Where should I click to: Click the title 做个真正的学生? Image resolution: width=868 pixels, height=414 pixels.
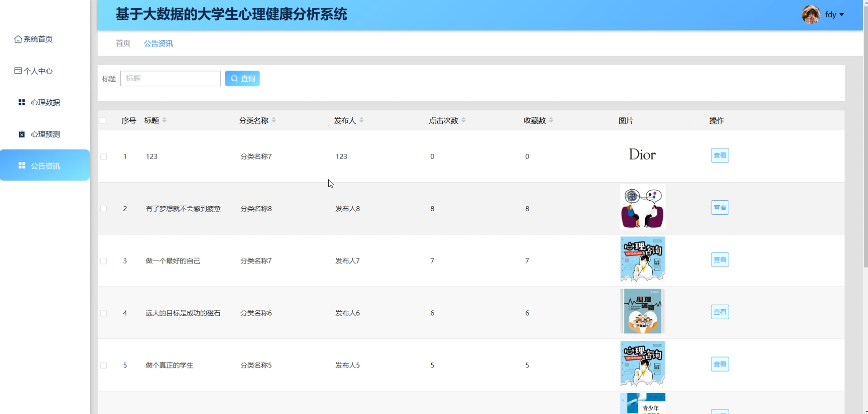pyautogui.click(x=170, y=366)
